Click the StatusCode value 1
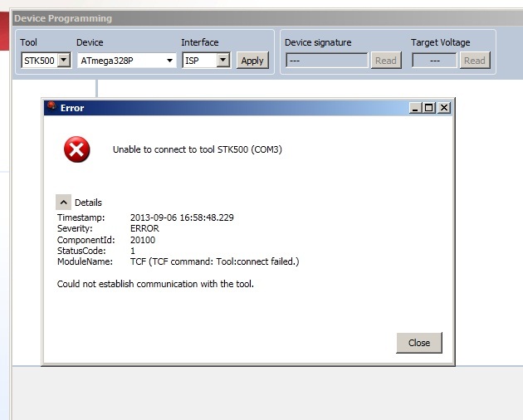Screen dimensions: 523x420 pyautogui.click(x=133, y=251)
